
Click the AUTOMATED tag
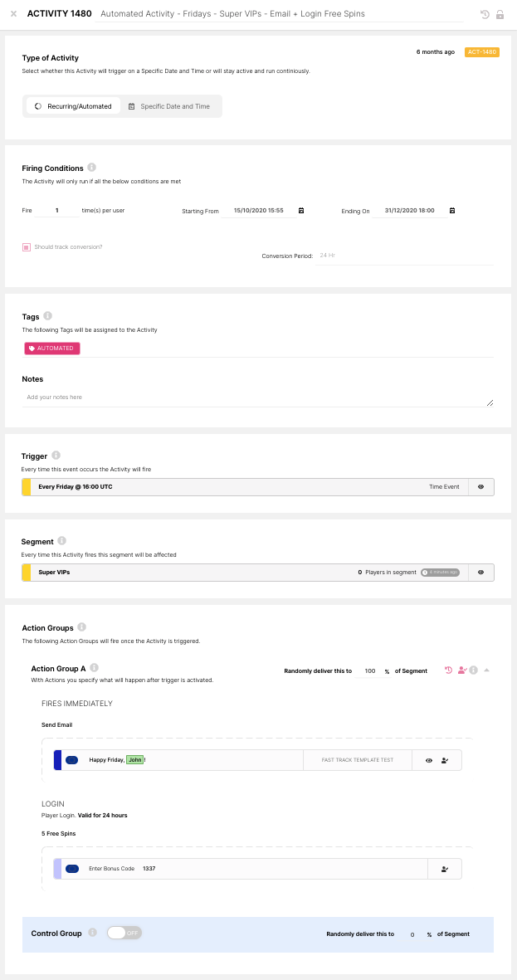[x=51, y=349]
